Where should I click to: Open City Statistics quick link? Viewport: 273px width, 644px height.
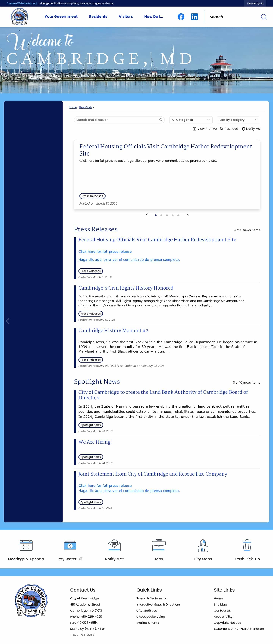click(146, 610)
